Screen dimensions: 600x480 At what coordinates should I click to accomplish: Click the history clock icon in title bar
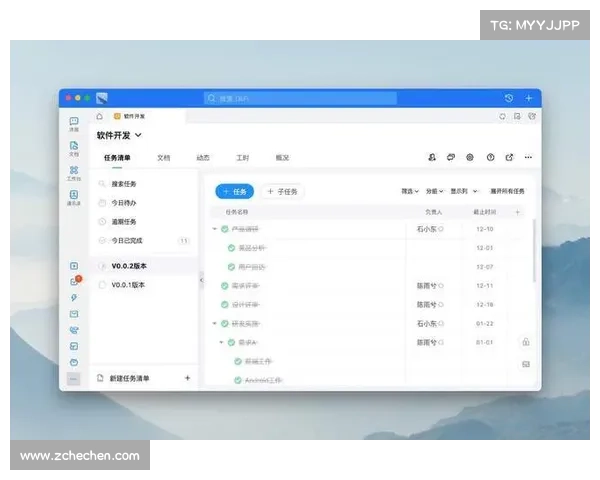(509, 98)
